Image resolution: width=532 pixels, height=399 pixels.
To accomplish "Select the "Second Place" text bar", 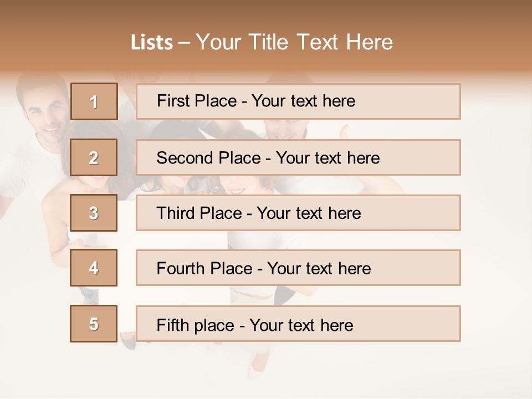I will [298, 157].
